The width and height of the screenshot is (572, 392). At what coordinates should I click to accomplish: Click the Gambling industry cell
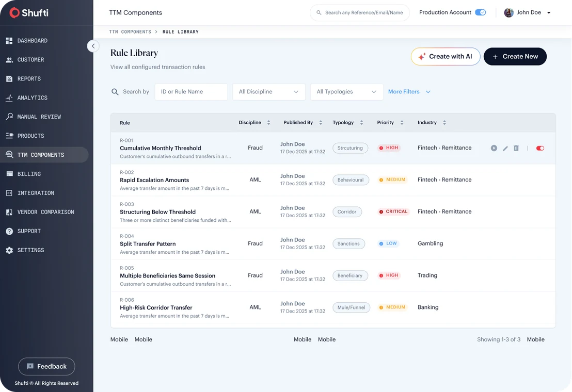point(431,243)
